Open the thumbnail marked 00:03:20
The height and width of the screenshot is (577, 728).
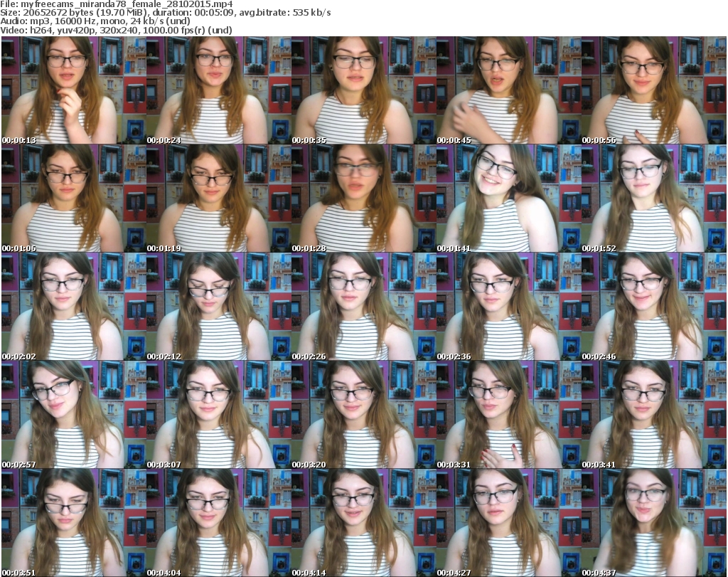[363, 414]
